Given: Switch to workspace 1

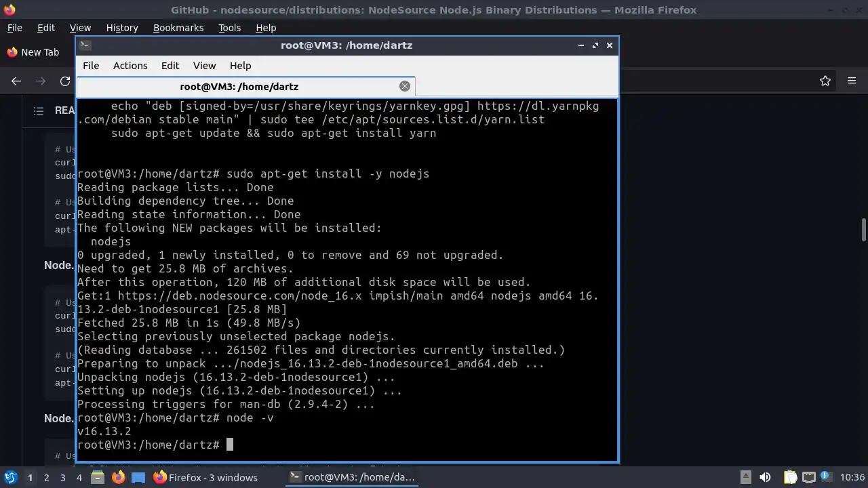Looking at the screenshot, I should (30, 478).
